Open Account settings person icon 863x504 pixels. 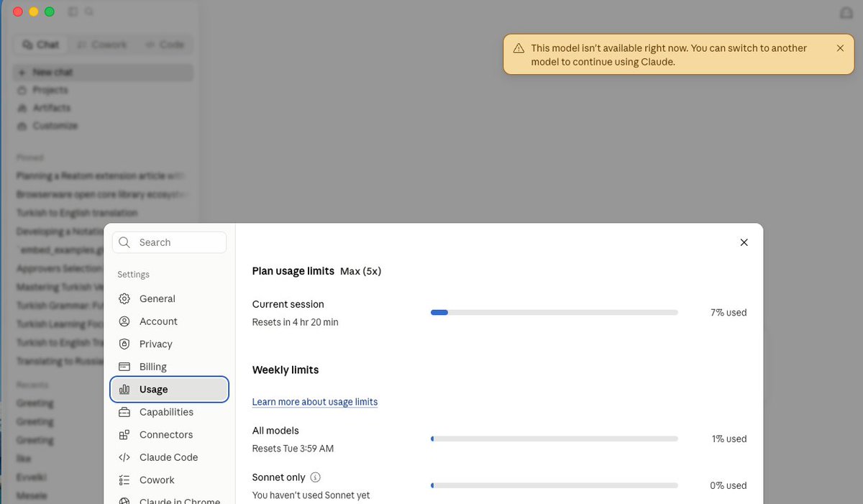124,321
